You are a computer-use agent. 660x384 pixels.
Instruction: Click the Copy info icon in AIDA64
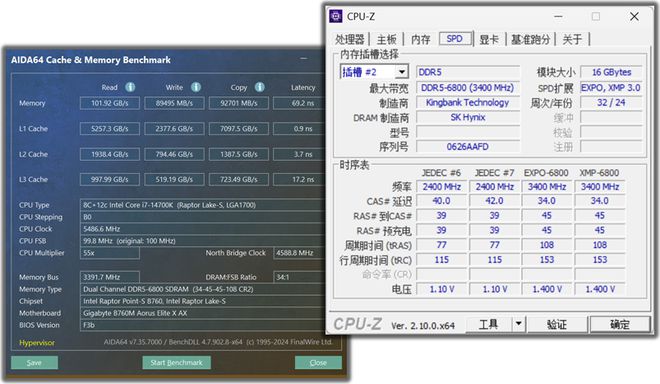tap(260, 87)
